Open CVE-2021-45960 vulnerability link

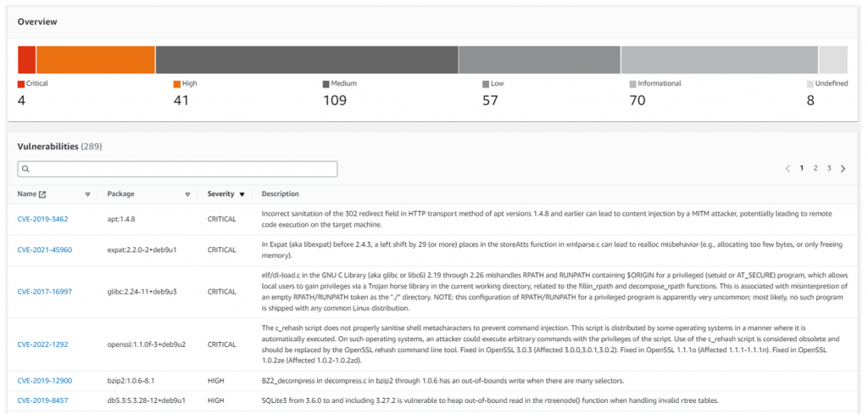44,250
